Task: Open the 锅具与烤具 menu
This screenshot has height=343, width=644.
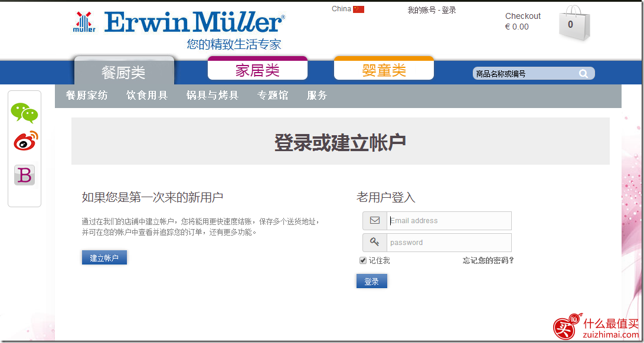Action: point(213,95)
